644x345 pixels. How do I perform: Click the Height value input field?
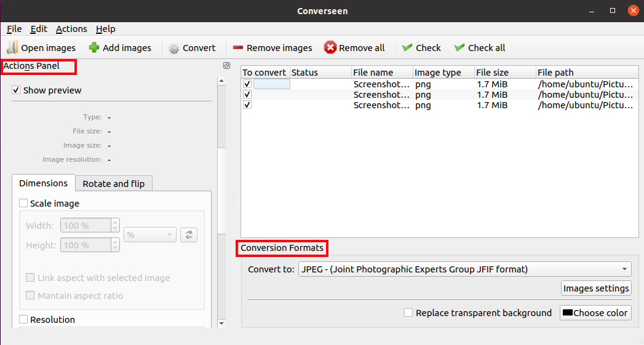(x=86, y=245)
